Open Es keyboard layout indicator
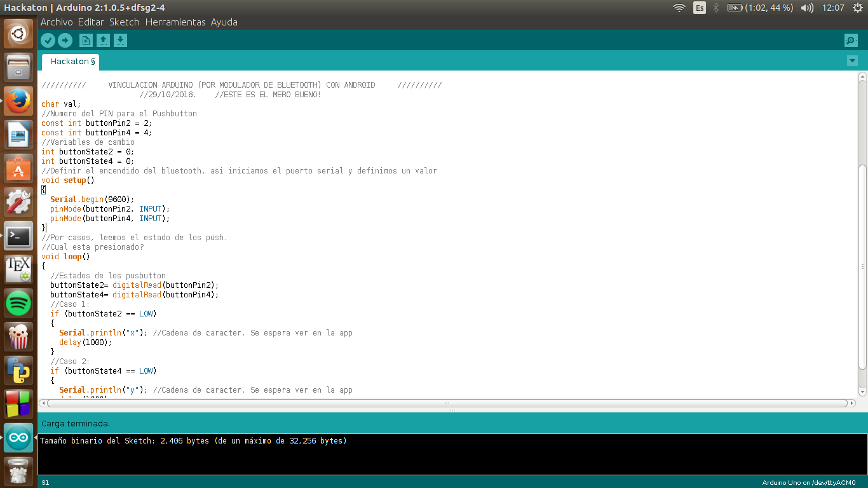 coord(700,8)
